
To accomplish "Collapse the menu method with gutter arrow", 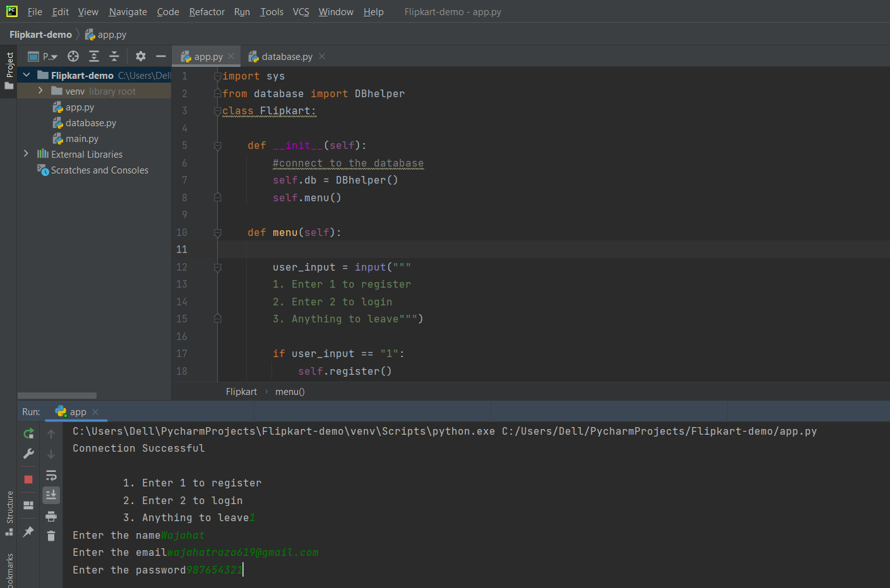I will pyautogui.click(x=217, y=233).
